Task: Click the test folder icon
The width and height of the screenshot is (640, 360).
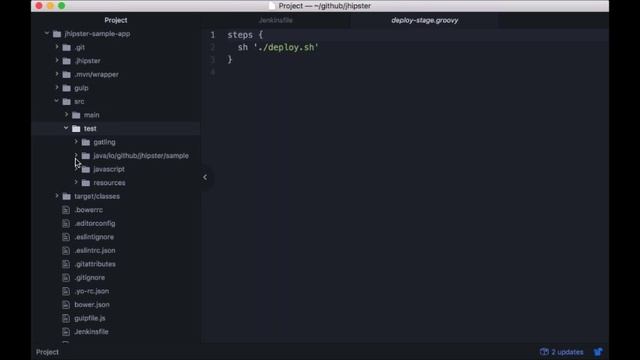Action: (76, 129)
